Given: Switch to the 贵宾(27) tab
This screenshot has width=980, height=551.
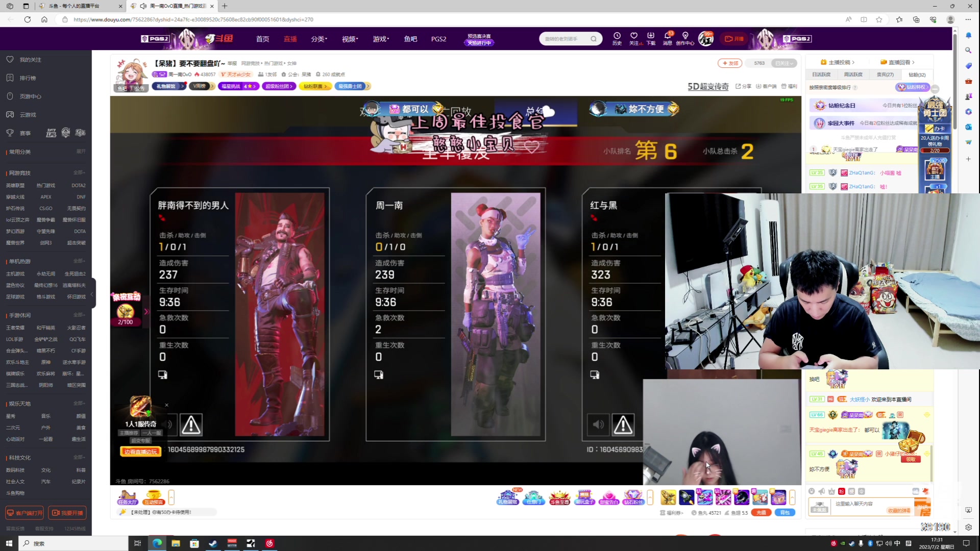Looking at the screenshot, I should (885, 74).
